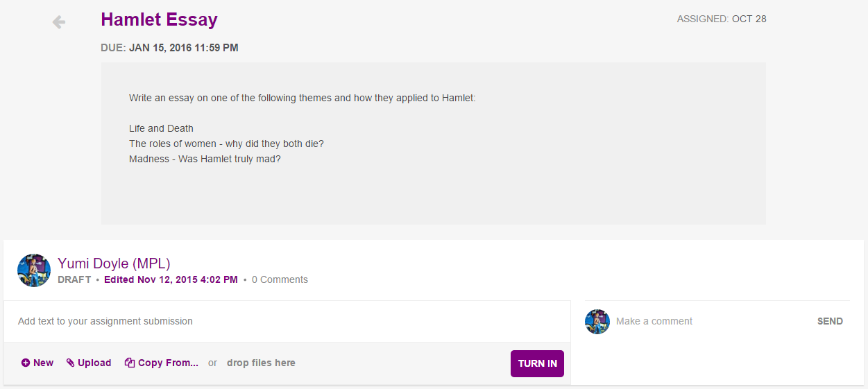868x389 pixels.
Task: Click the drop files here area
Action: pos(261,363)
